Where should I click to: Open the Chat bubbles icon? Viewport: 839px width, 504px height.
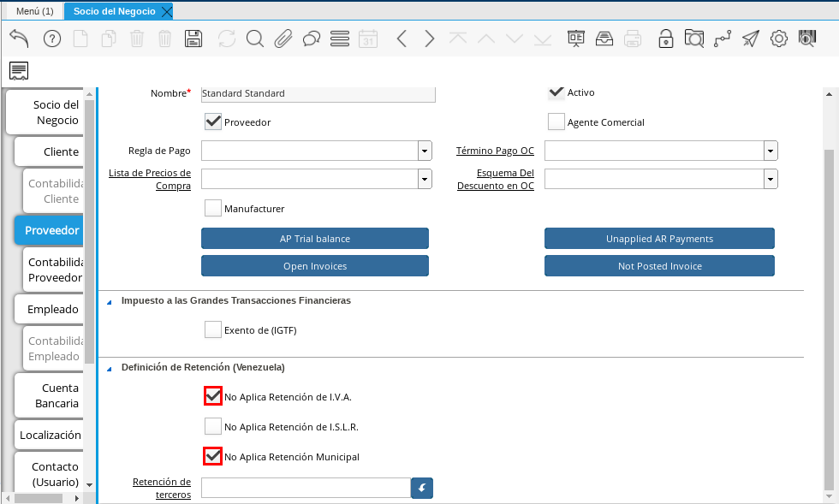pos(312,39)
